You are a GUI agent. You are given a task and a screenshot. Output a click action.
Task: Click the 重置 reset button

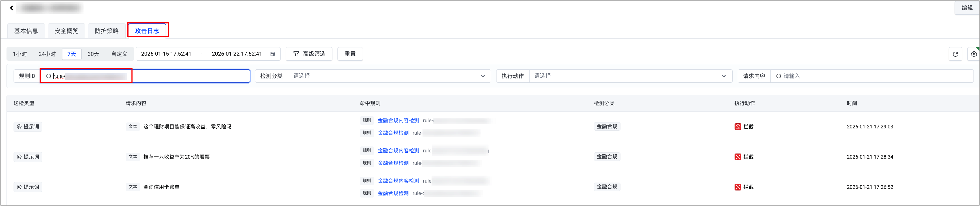pos(350,54)
